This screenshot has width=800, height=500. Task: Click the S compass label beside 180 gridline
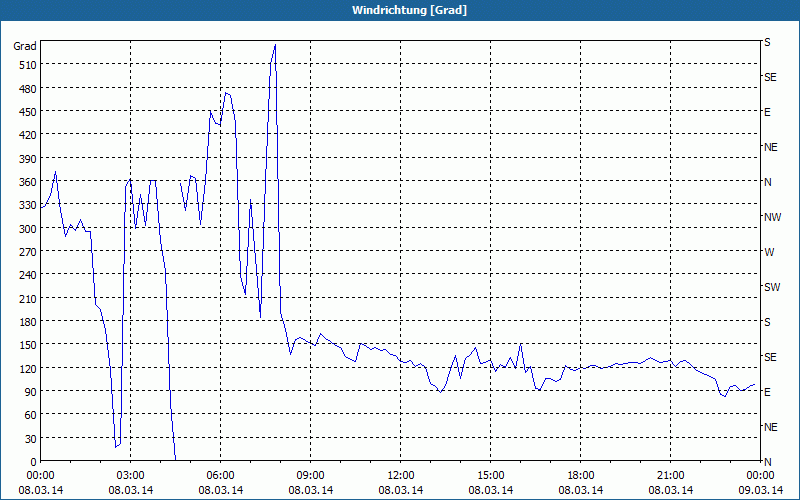tap(767, 322)
